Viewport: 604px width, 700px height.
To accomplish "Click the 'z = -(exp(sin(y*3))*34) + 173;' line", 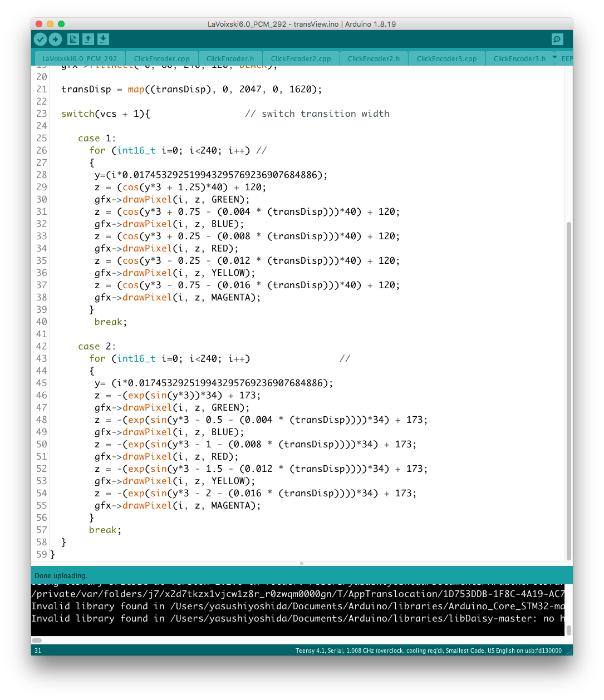I will (178, 395).
